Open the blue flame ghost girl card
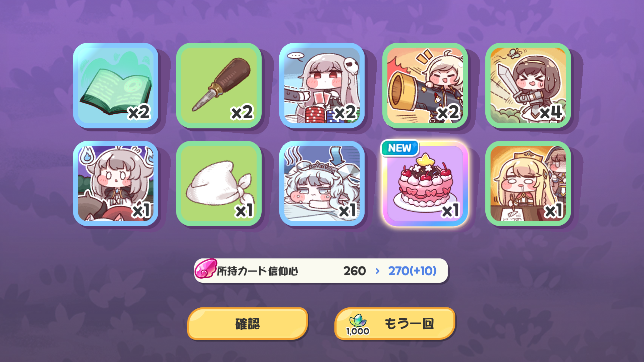 pyautogui.click(x=115, y=183)
